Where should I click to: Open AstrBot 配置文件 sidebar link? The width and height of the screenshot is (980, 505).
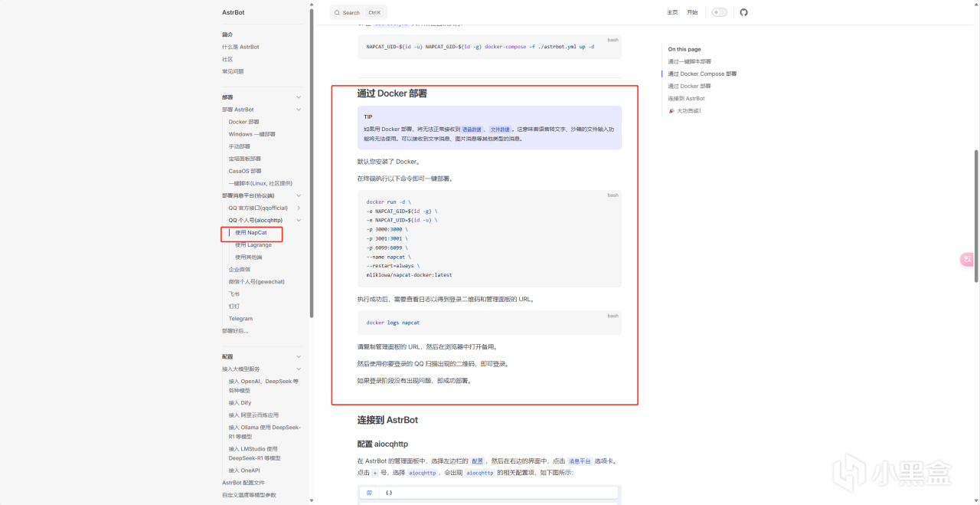coord(243,483)
